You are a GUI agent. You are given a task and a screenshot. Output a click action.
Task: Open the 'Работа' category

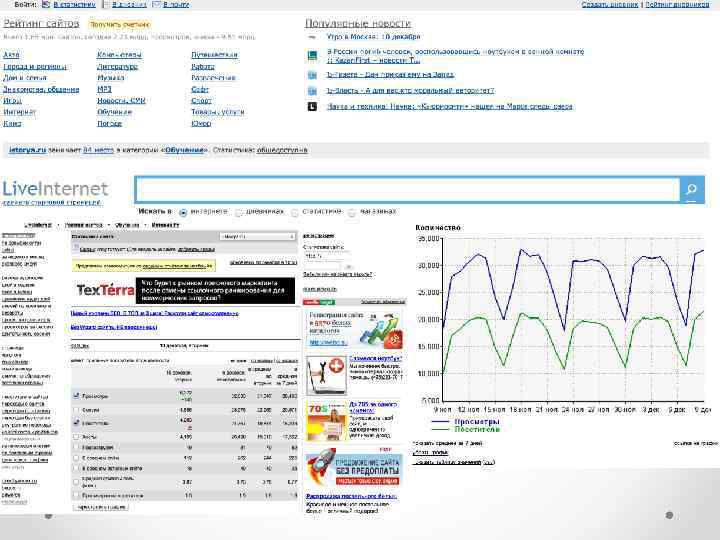(203, 67)
